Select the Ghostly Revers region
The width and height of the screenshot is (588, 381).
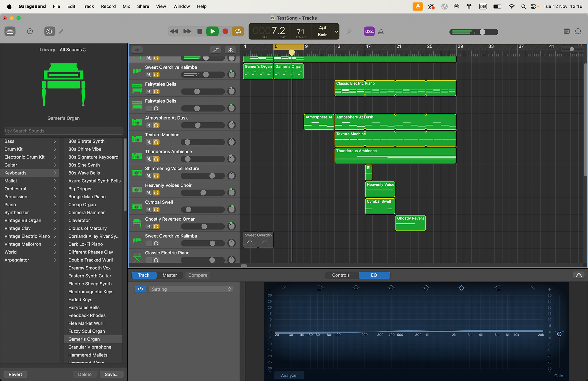click(x=410, y=223)
